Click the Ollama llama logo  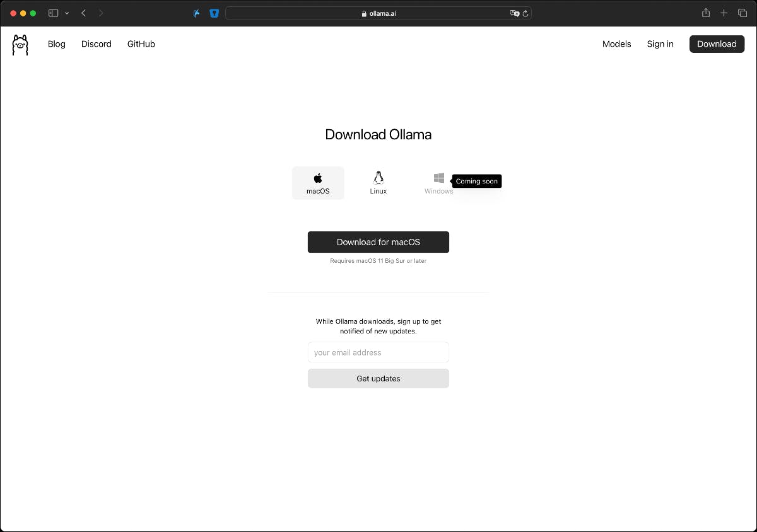click(20, 45)
